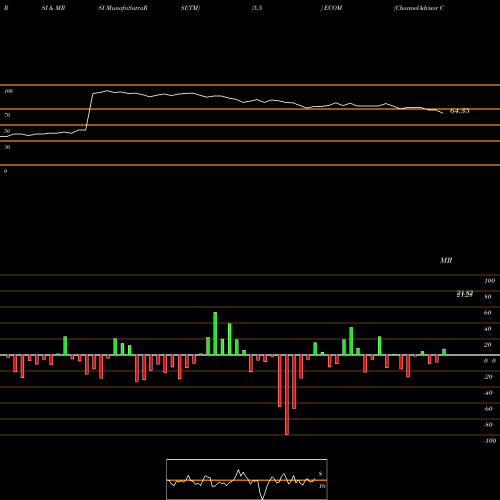Screen dimensions: 500x500
Task: Click the '(5,5' parameter text in header
Action: (257, 8)
